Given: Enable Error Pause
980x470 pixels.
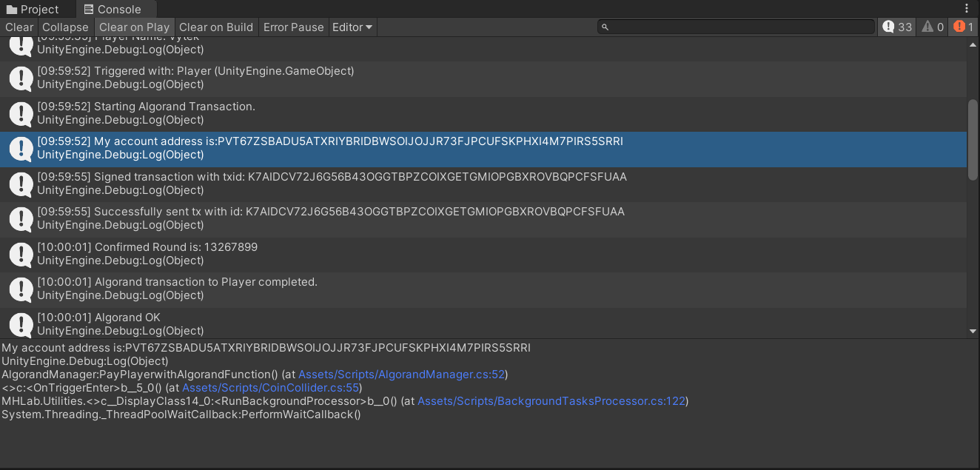Looking at the screenshot, I should pyautogui.click(x=293, y=27).
